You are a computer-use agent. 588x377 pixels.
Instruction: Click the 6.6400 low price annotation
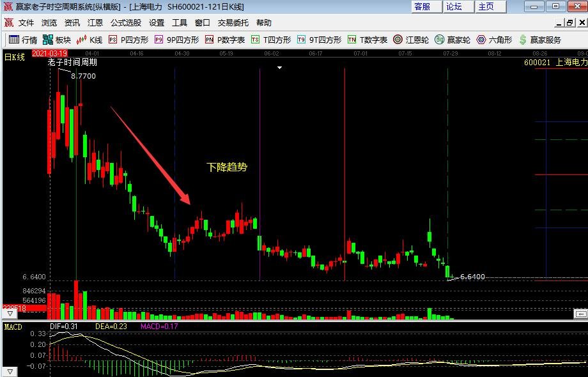472,277
